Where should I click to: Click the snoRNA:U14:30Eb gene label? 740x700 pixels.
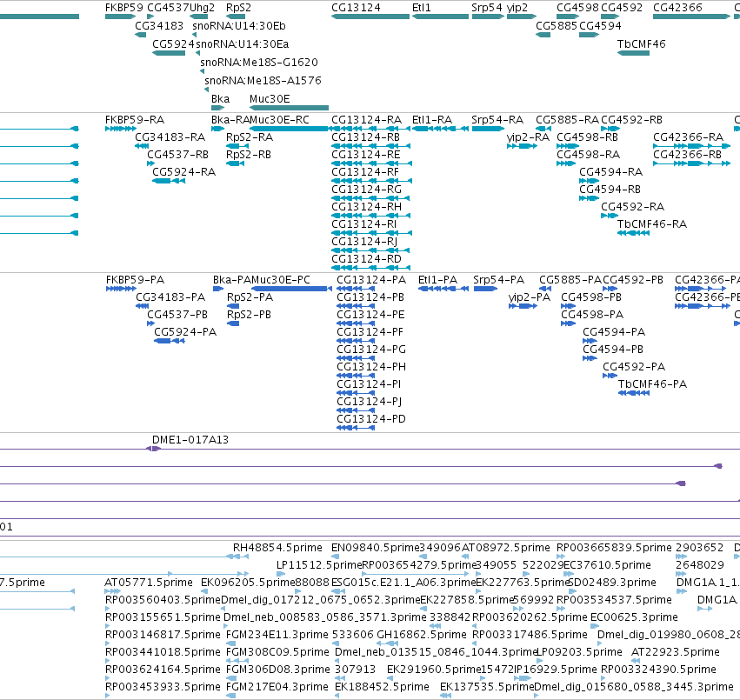[239, 26]
